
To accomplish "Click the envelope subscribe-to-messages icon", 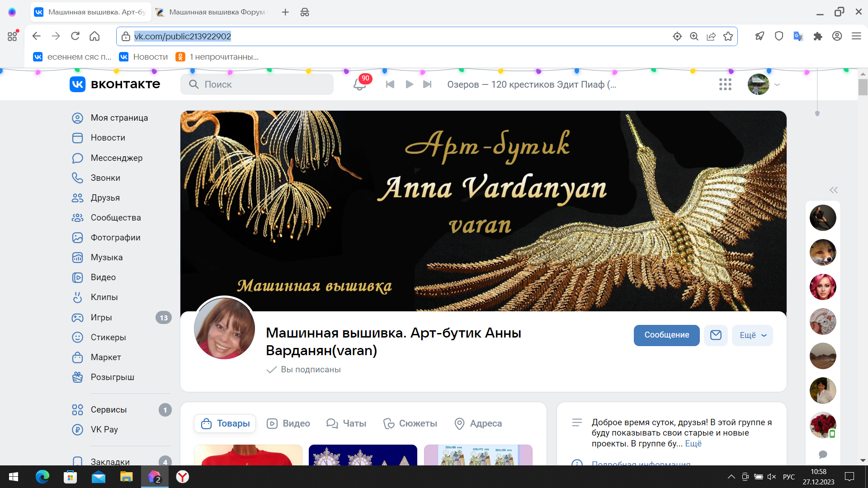I will pyautogui.click(x=716, y=335).
